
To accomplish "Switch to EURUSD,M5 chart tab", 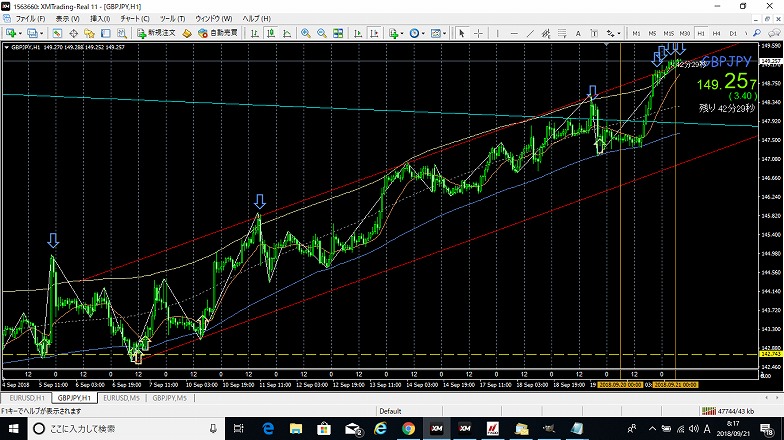I will (x=122, y=398).
